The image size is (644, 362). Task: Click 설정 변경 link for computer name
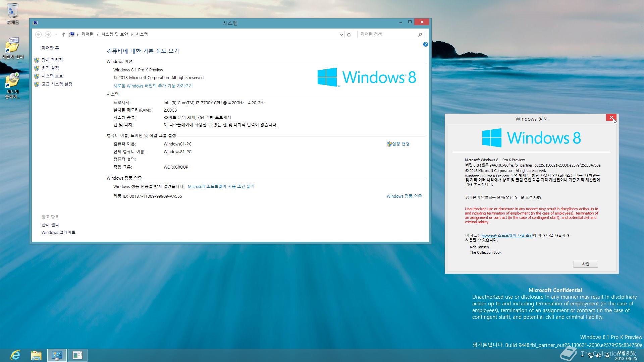pos(401,144)
